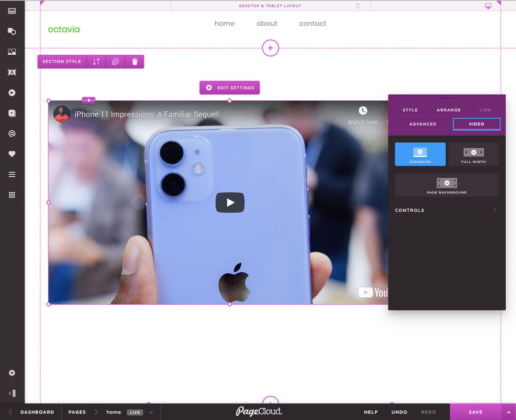
Task: Click the editor panel drag handle bar
Action: coord(447,98)
